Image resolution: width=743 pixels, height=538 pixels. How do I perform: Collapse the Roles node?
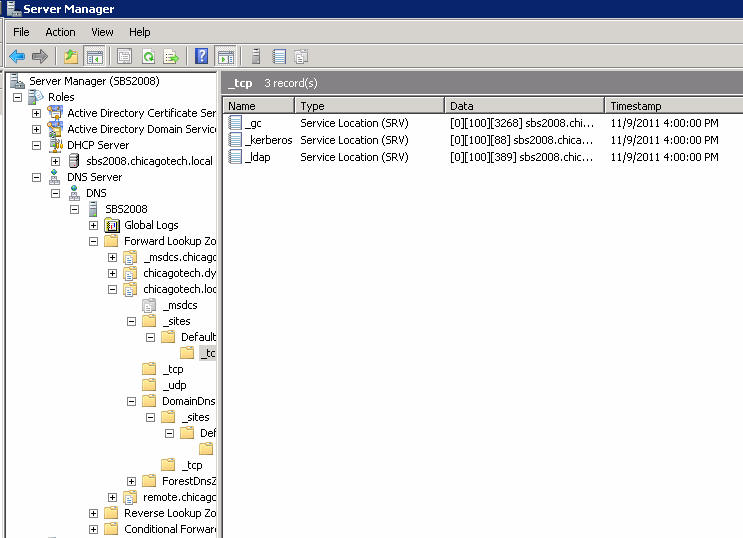pyautogui.click(x=18, y=97)
